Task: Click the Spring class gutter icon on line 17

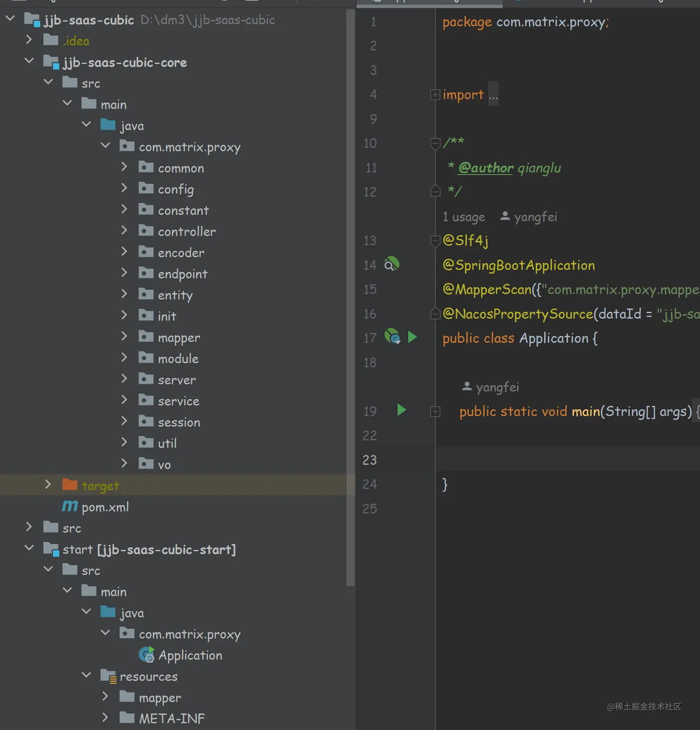Action: tap(392, 336)
